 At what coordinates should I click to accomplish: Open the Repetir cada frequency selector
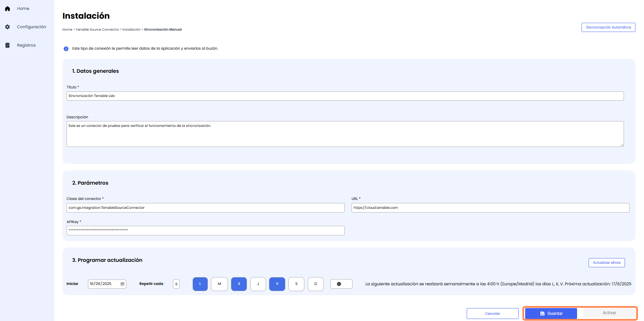[176, 284]
